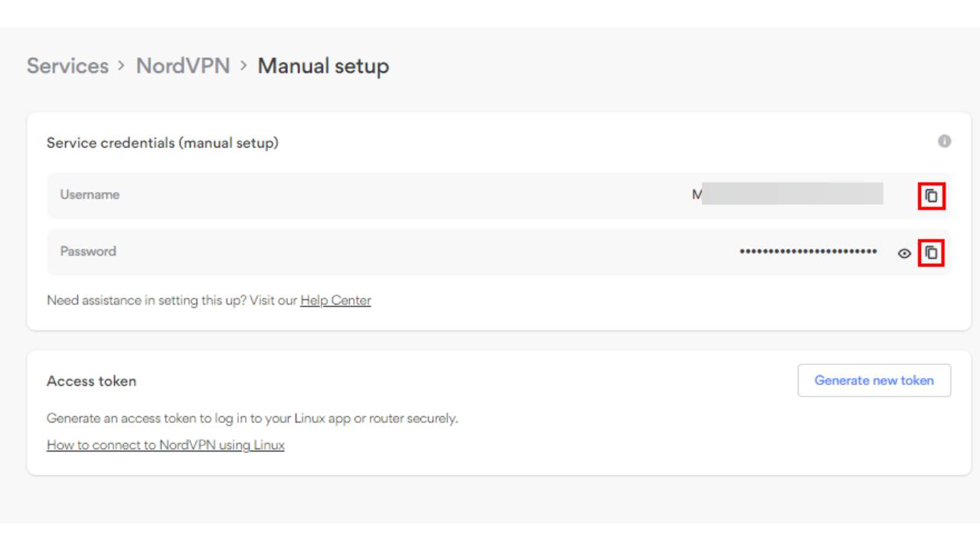Viewport: 980px width, 551px height.
Task: Click the blurred Username value
Action: click(787, 194)
